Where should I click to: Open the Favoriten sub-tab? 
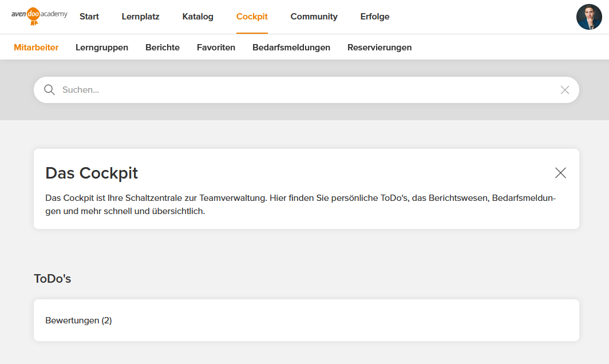[x=216, y=48]
